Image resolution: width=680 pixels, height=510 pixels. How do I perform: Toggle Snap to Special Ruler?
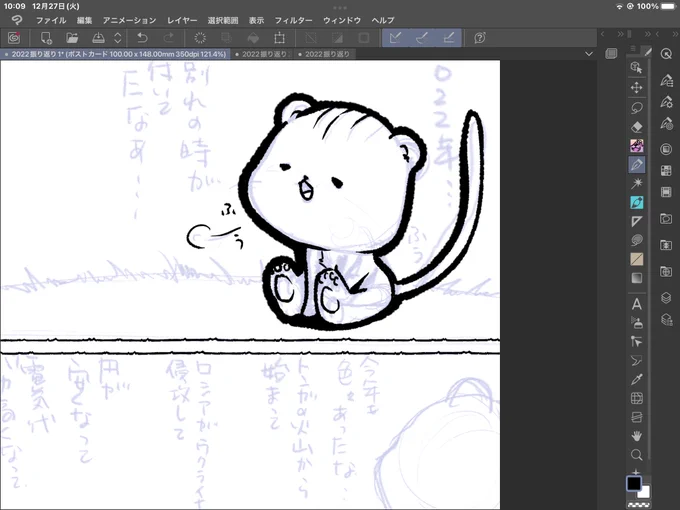pyautogui.click(x=422, y=38)
